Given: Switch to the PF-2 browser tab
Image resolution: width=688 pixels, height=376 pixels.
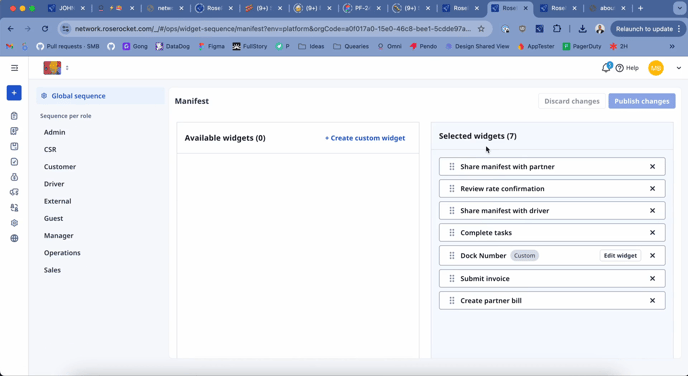Looking at the screenshot, I should click(x=362, y=8).
